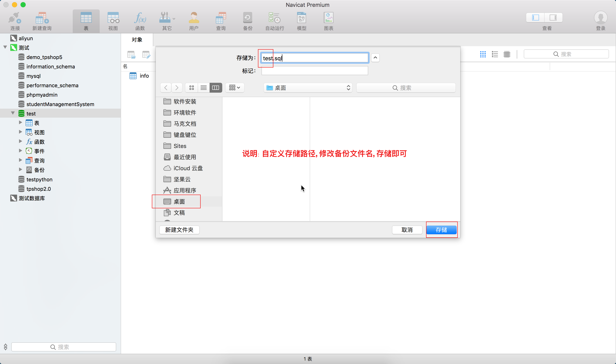Switch file browser to icon view
The height and width of the screenshot is (364, 616).
pos(192,87)
